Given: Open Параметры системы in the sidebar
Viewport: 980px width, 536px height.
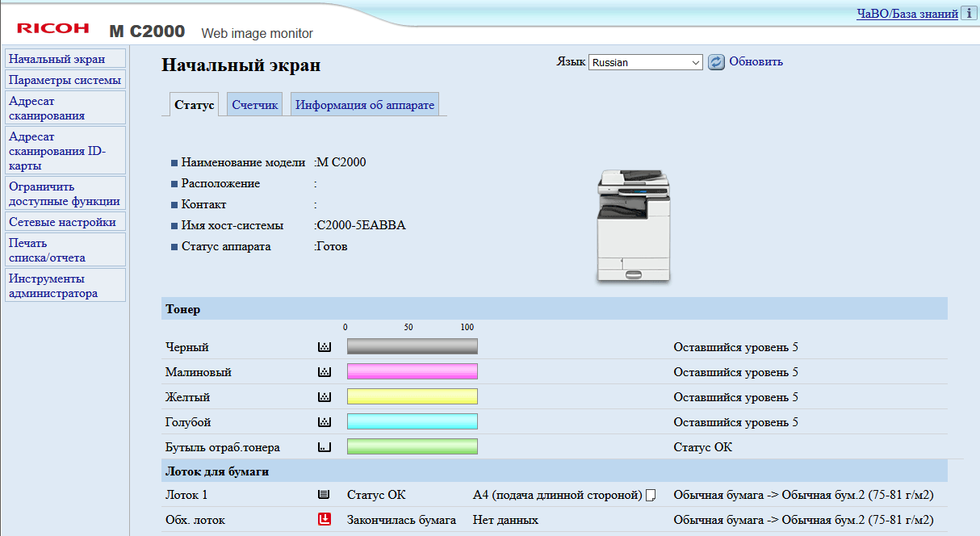Looking at the screenshot, I should 65,80.
